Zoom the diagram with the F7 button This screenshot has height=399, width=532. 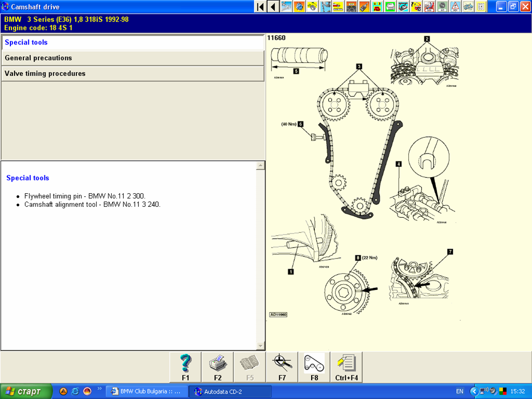(282, 368)
